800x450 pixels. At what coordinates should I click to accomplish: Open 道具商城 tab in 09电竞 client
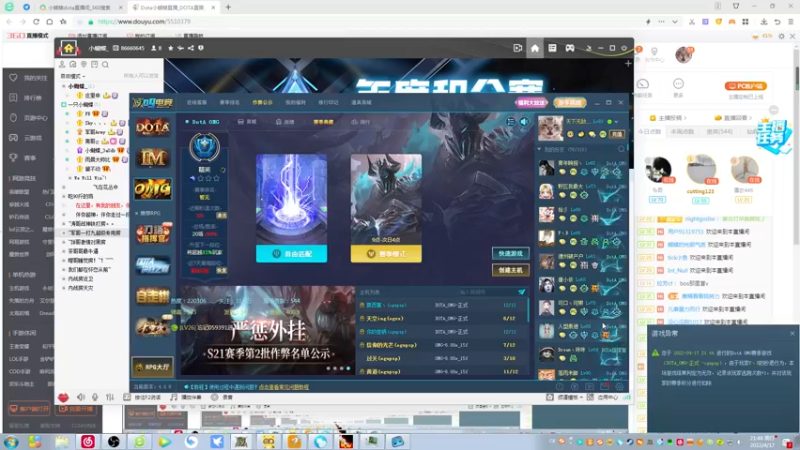(x=361, y=103)
